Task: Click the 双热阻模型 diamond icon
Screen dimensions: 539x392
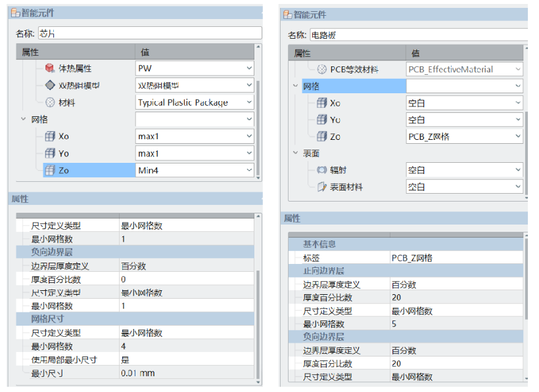Action: point(50,85)
